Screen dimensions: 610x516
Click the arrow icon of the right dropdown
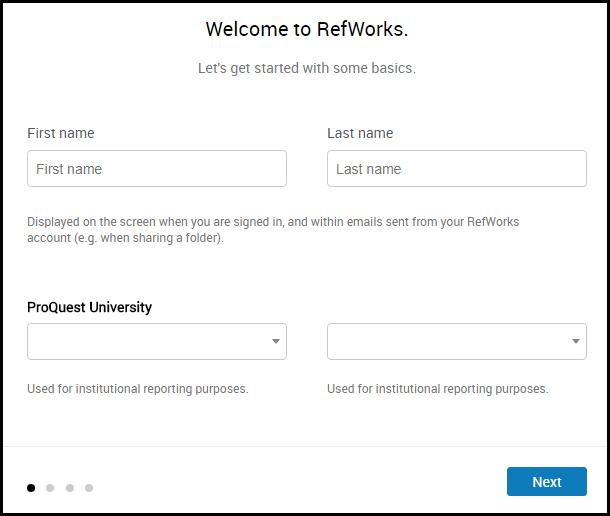(x=576, y=342)
